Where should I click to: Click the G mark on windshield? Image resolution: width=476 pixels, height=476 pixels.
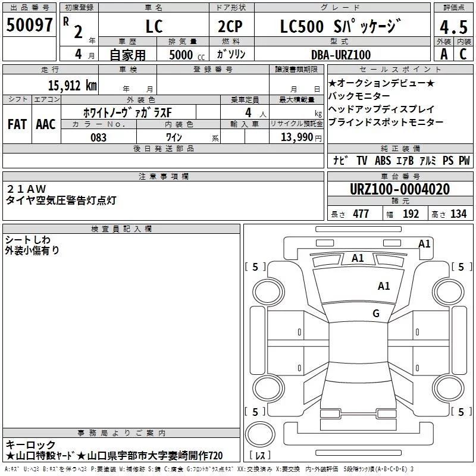click(376, 313)
